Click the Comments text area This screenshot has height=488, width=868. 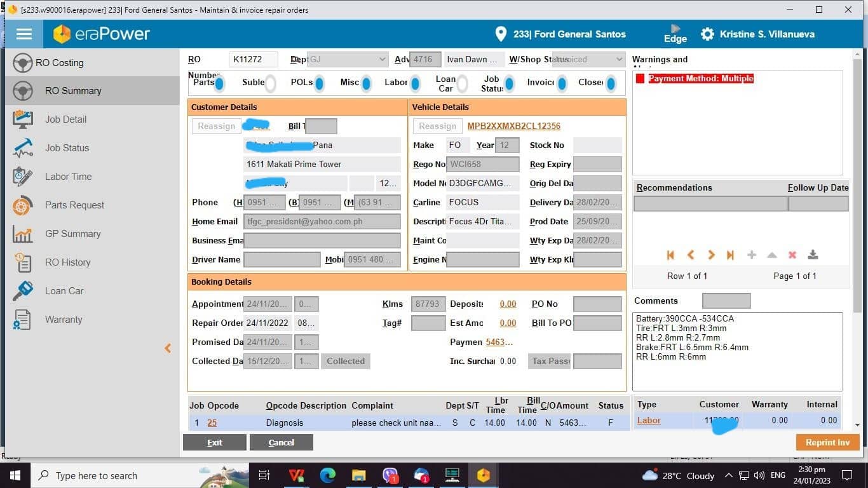click(737, 351)
